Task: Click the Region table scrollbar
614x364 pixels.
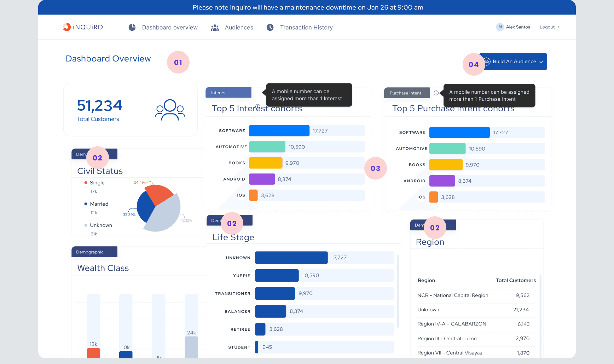Action: pyautogui.click(x=540, y=316)
